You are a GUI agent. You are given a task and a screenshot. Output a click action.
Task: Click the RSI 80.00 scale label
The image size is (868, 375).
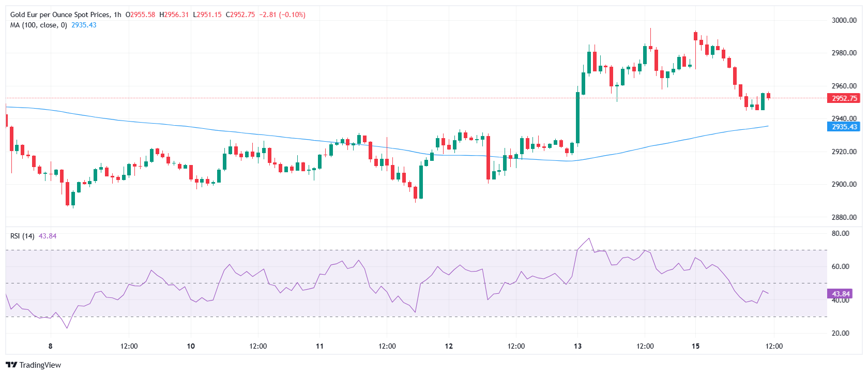840,233
